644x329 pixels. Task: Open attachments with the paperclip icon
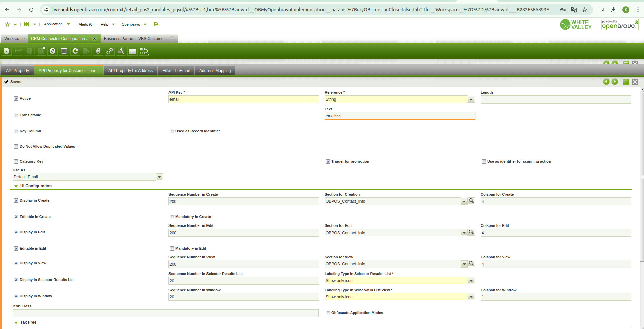pos(98,51)
